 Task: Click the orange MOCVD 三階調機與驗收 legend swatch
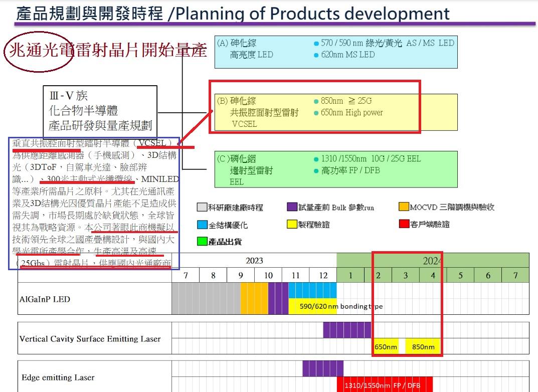(404, 207)
